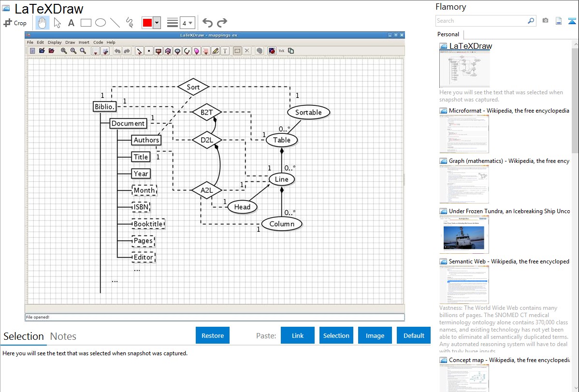Redo the last annotation
579x392 pixels.
click(222, 23)
